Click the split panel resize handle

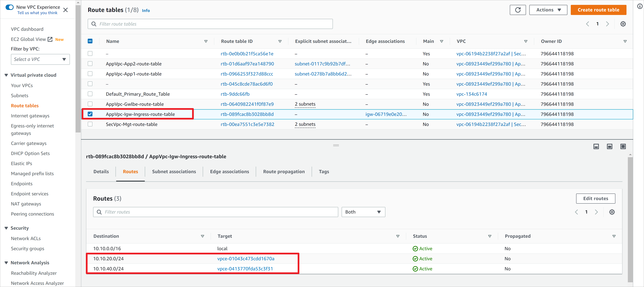[x=336, y=145]
